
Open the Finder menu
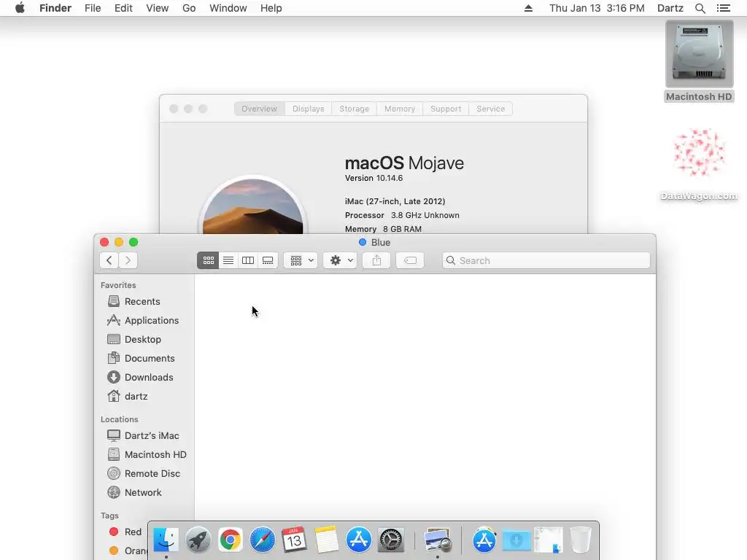[x=55, y=8]
